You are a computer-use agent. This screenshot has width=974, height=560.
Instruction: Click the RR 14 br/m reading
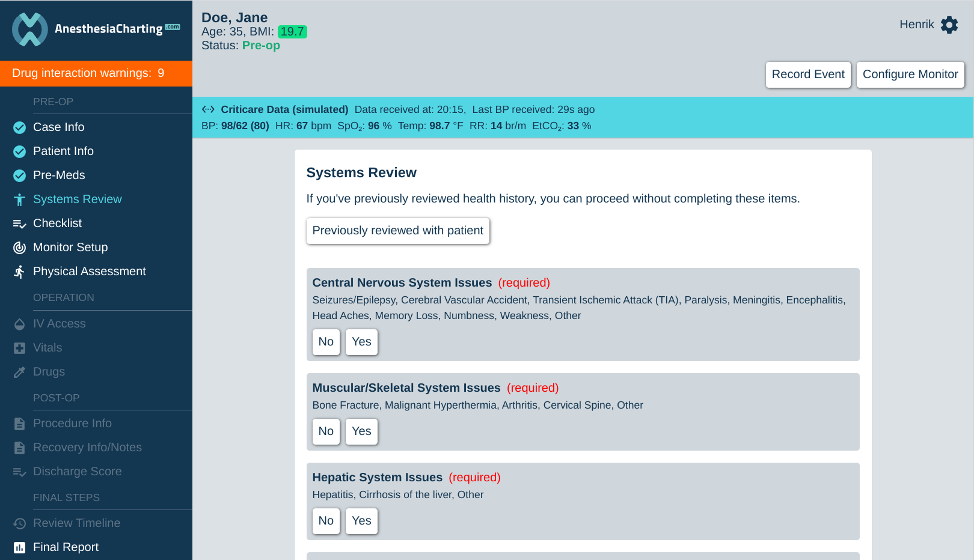(498, 126)
